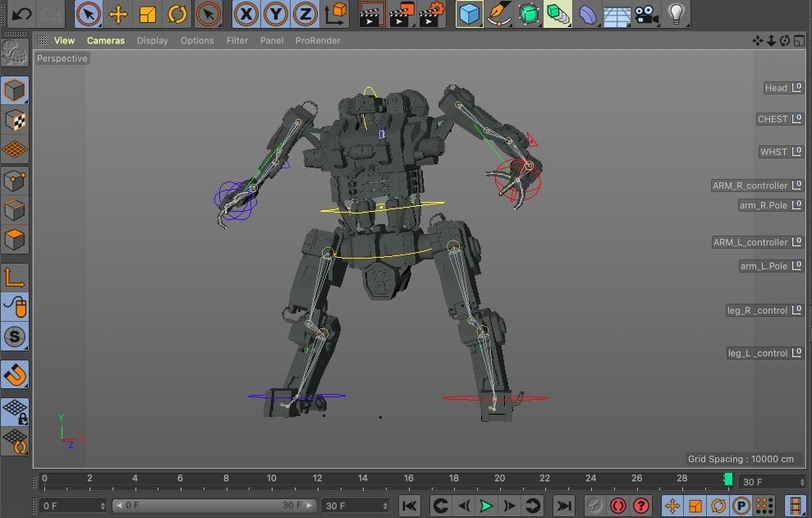This screenshot has width=812, height=518.
Task: Render to Picture Viewer
Action: [x=401, y=14]
